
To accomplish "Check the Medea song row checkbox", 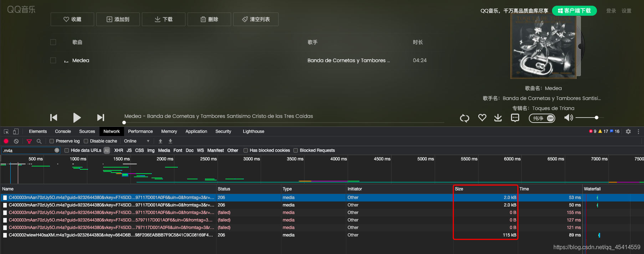I will [x=53, y=60].
